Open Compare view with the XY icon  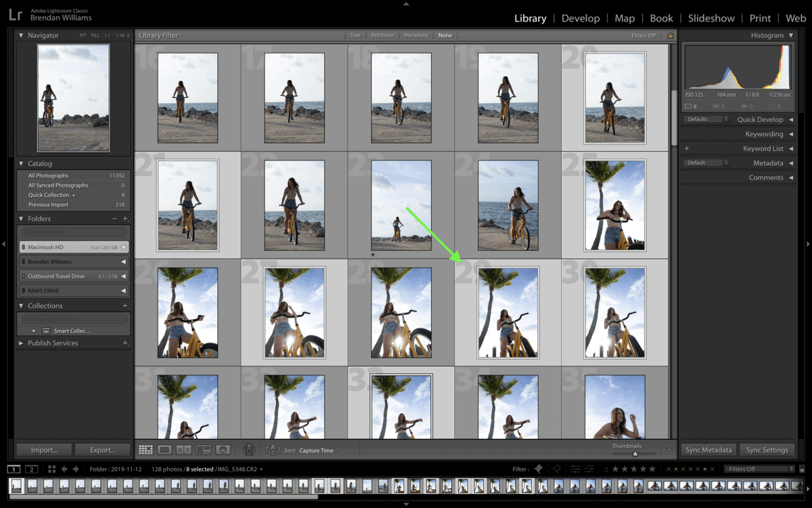[x=184, y=450]
